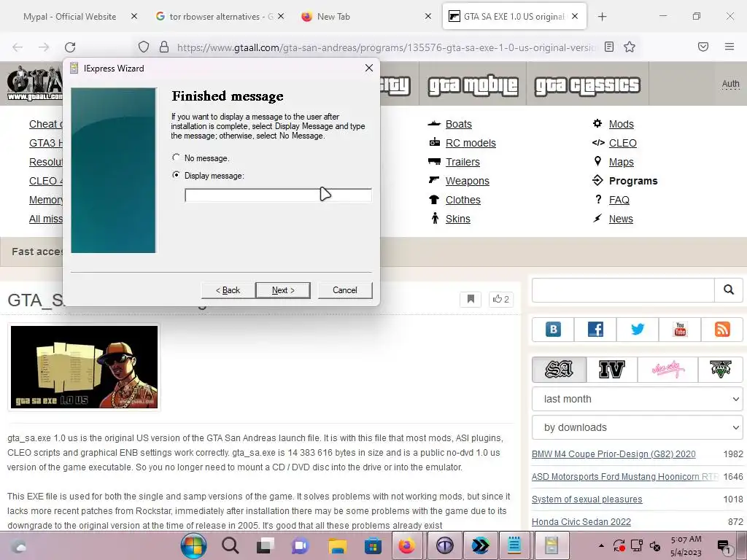The height and width of the screenshot is (560, 747).
Task: Open the Facebook social icon
Action: [595, 329]
